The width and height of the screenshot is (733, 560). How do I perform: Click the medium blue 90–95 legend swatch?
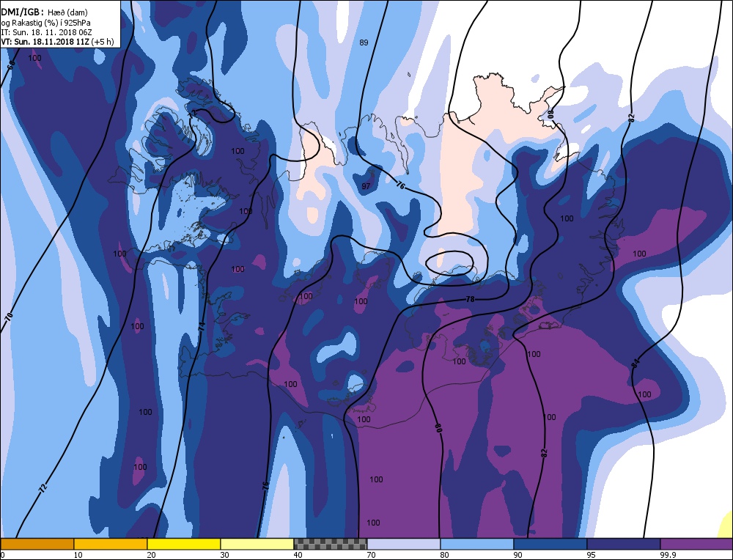(550, 544)
